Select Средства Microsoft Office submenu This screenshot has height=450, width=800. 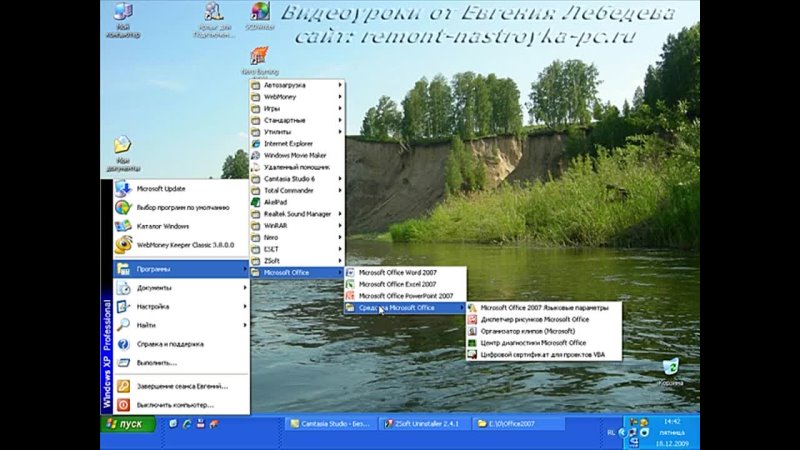(x=405, y=308)
